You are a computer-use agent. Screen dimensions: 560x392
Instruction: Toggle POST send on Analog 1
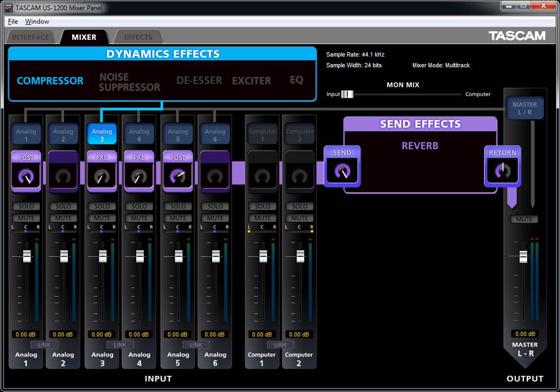26,157
